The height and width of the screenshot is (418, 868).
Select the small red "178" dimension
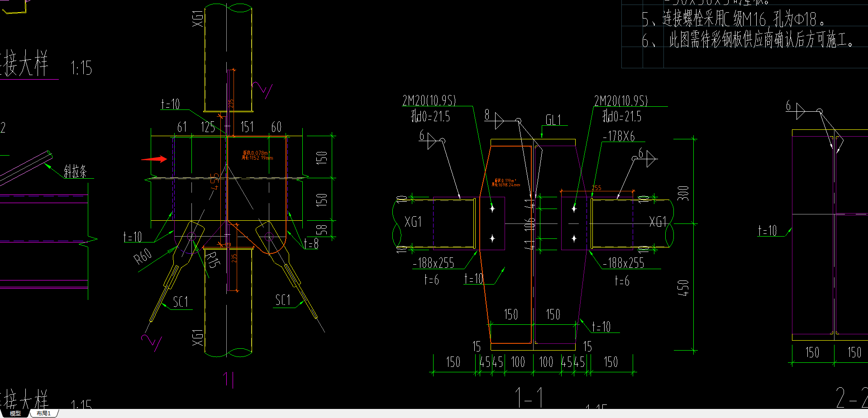[228, 245]
